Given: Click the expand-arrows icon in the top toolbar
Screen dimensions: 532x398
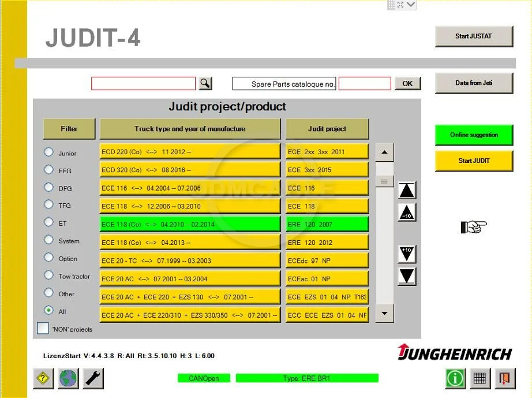Looking at the screenshot, I should (400, 5).
